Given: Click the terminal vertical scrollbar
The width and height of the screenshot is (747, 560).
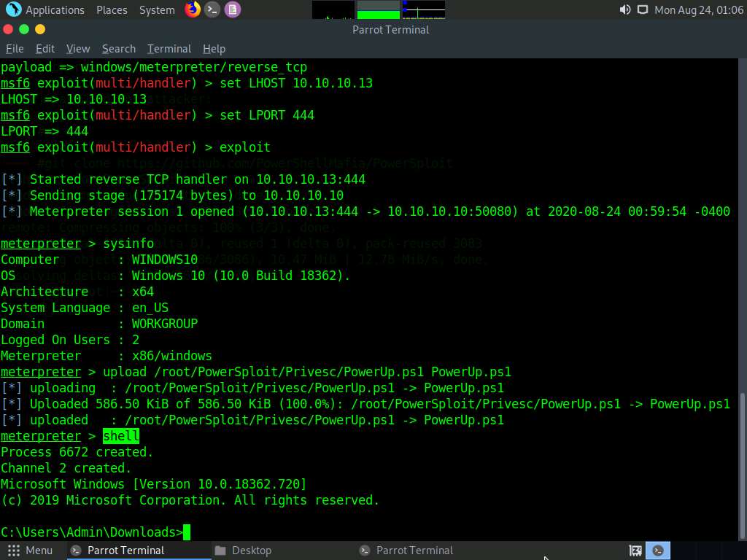Looking at the screenshot, I should pyautogui.click(x=742, y=466).
